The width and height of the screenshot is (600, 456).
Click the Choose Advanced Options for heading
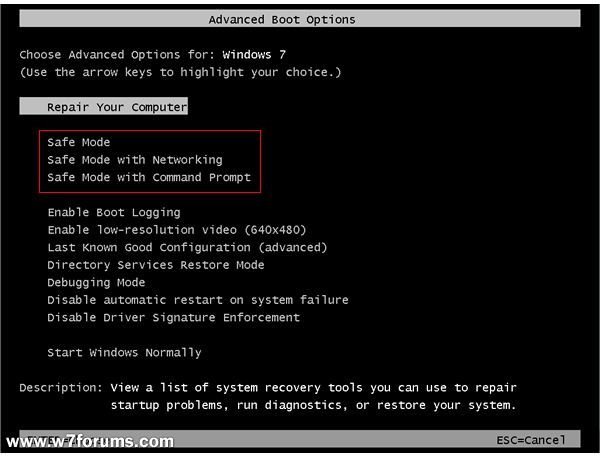tap(114, 55)
